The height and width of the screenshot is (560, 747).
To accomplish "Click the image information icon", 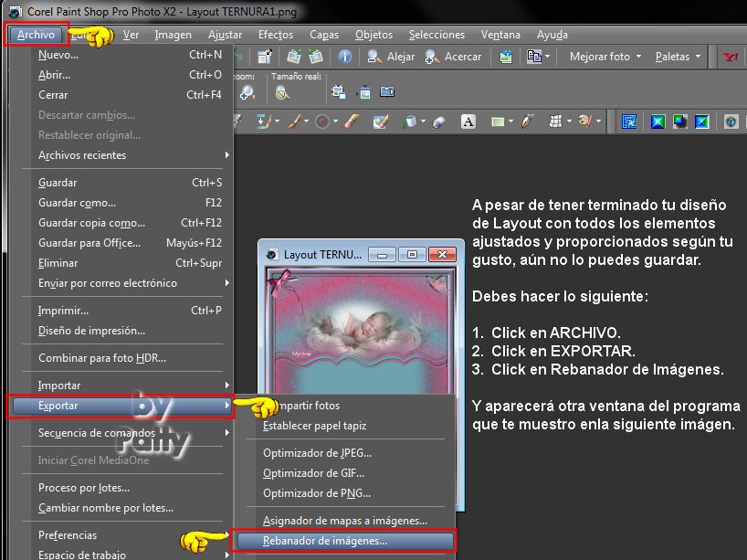I will (345, 57).
